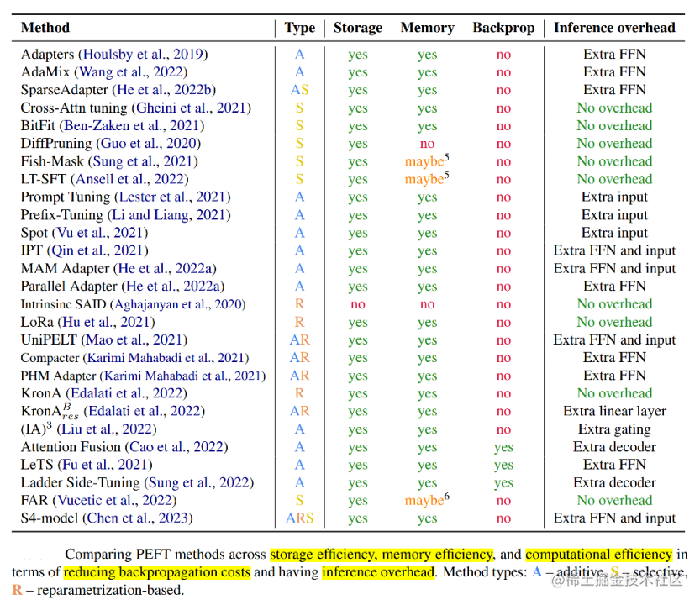
Task: Click footnote 5 beside Fish-Mask's maybe
Action: (447, 157)
